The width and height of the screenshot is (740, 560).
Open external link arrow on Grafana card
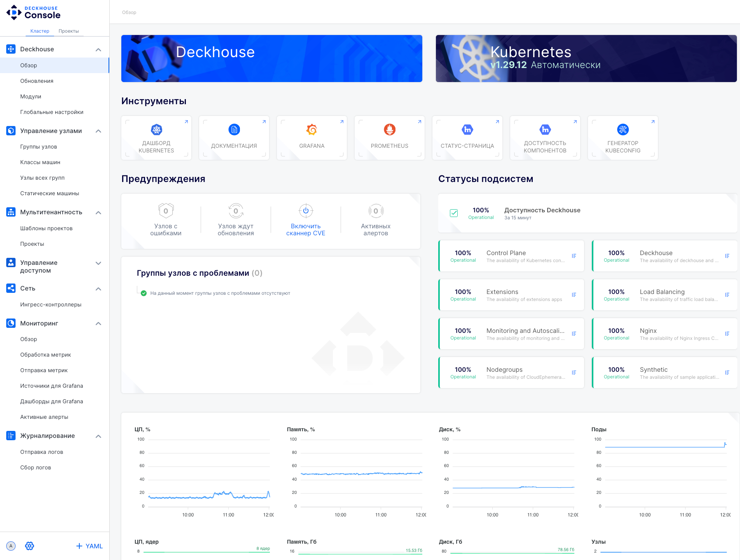point(342,122)
